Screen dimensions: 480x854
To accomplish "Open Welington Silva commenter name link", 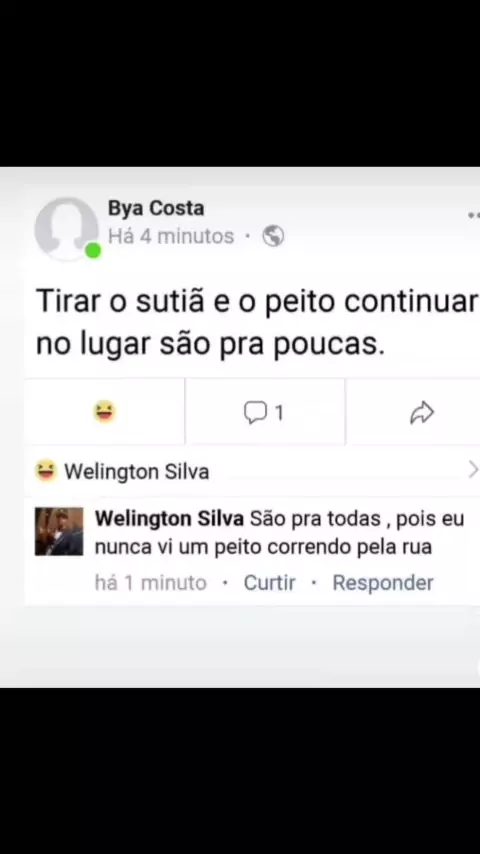I will click(169, 518).
